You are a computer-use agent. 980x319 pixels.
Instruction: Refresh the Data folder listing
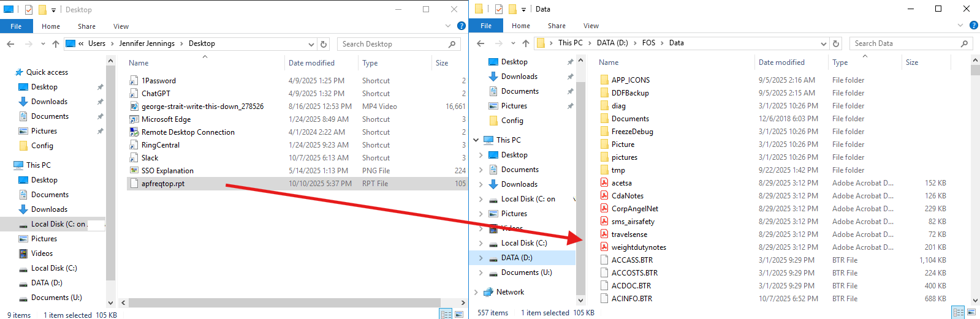[835, 43]
